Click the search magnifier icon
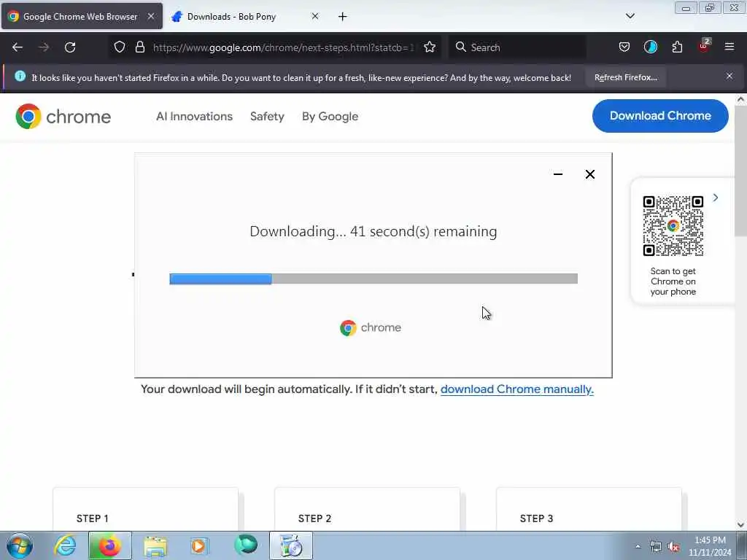 (461, 47)
